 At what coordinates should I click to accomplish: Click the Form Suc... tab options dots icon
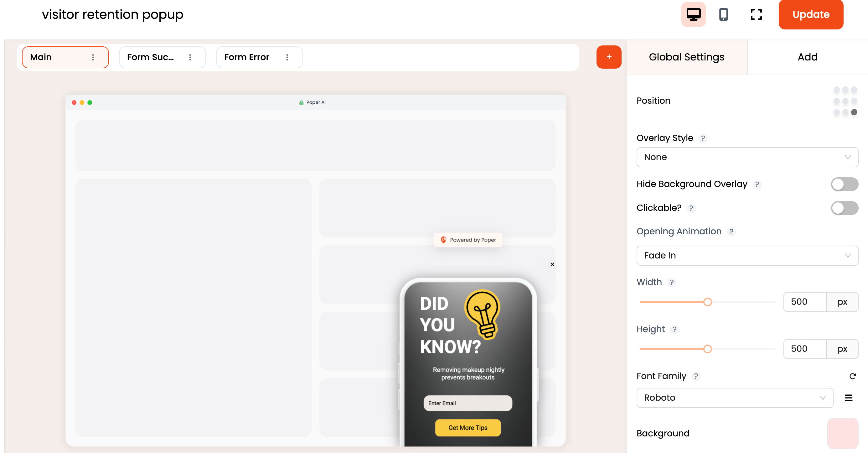[x=191, y=57]
